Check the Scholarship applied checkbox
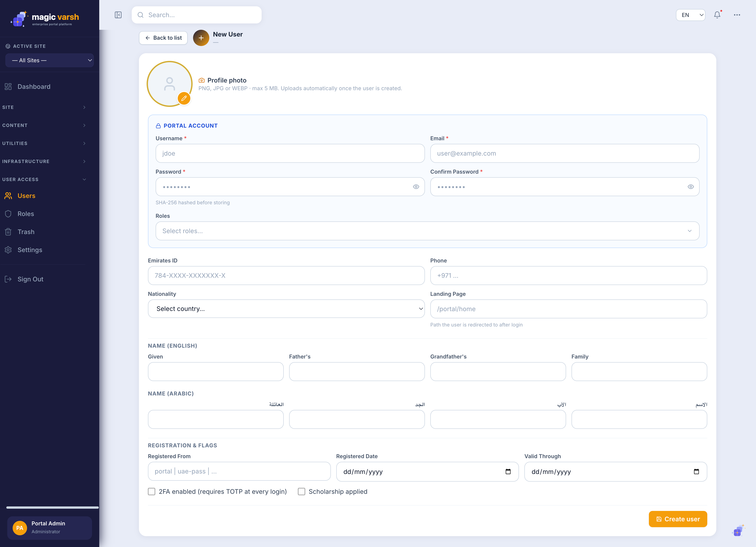Image resolution: width=756 pixels, height=547 pixels. [301, 492]
